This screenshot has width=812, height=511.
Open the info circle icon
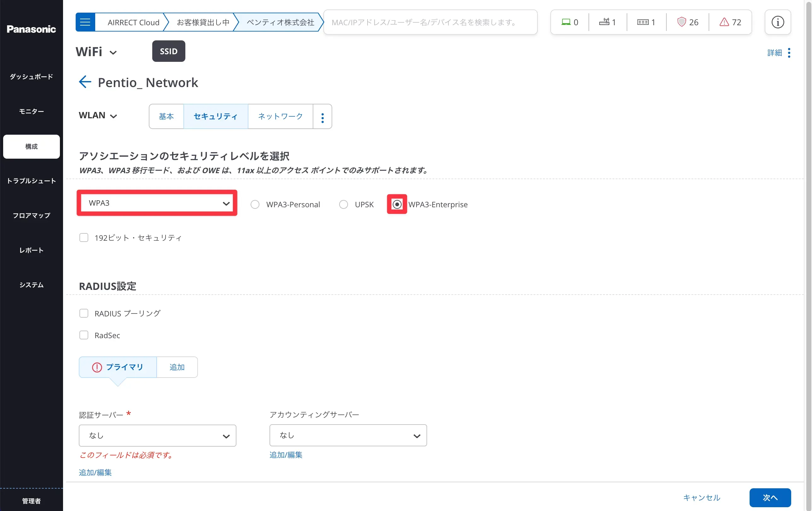click(777, 22)
